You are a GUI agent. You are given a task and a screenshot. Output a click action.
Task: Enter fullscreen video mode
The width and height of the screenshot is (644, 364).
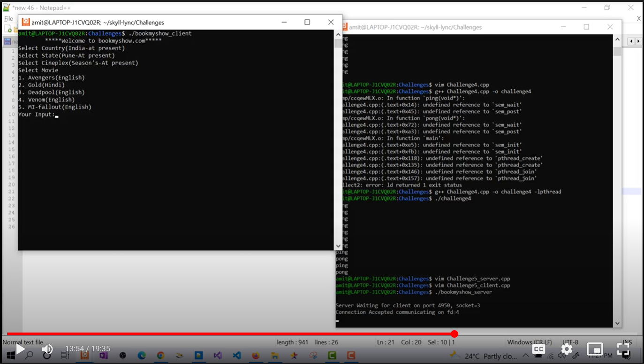pos(623,349)
